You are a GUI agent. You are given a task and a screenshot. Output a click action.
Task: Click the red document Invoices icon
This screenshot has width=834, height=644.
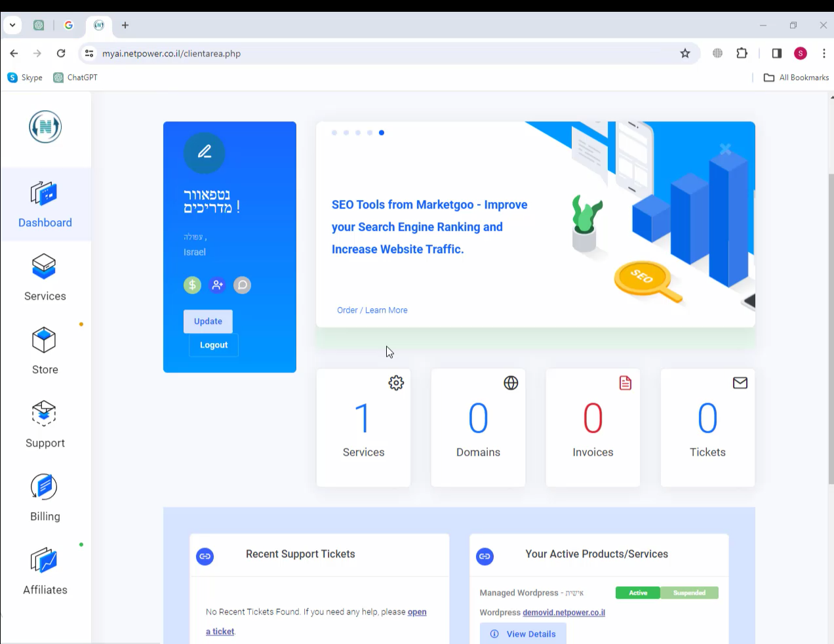[x=625, y=383]
